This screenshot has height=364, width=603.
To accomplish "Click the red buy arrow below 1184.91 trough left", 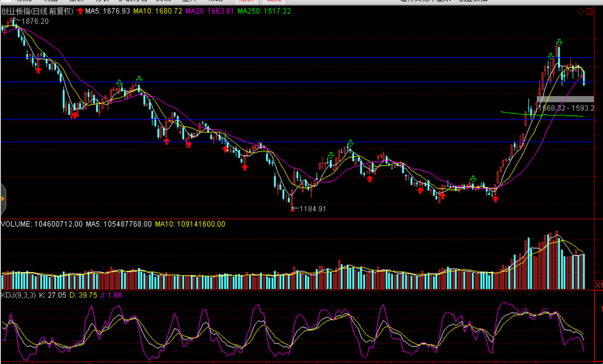I will click(245, 167).
